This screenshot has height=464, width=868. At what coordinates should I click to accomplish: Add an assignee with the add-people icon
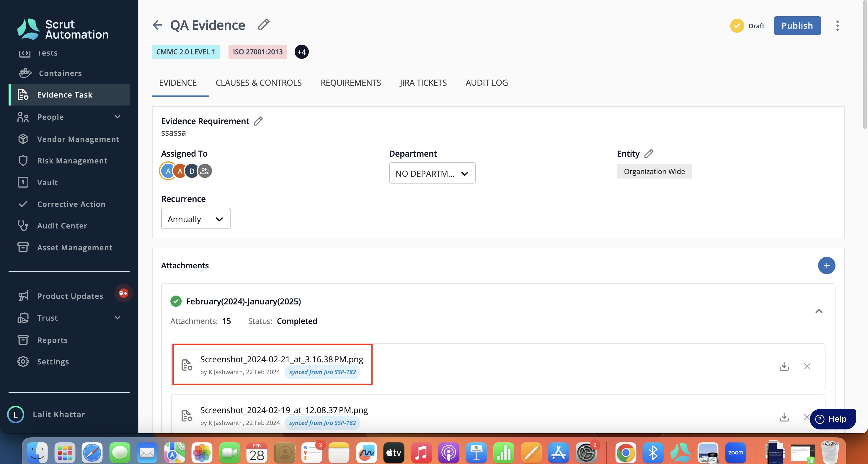click(205, 171)
